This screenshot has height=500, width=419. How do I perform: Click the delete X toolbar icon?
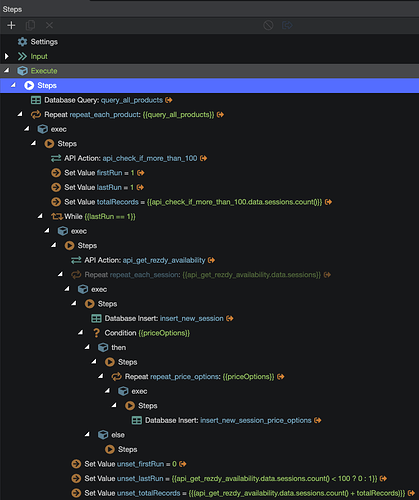(x=49, y=25)
